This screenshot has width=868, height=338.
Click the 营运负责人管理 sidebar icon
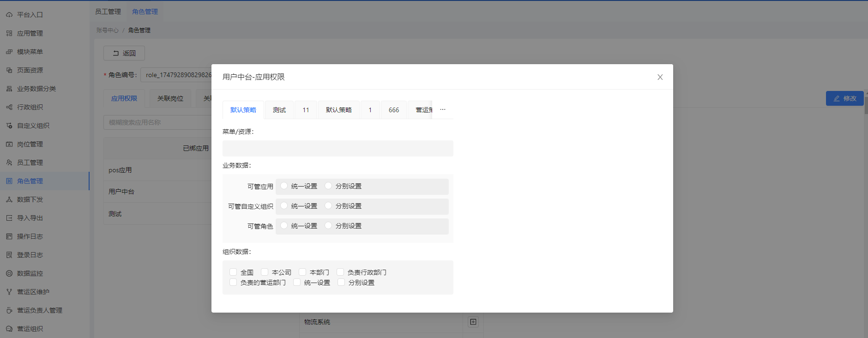9,310
